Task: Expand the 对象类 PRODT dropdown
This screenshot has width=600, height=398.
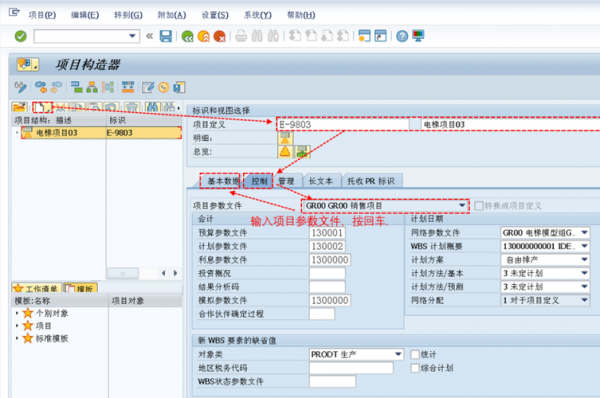Action: pos(398,354)
